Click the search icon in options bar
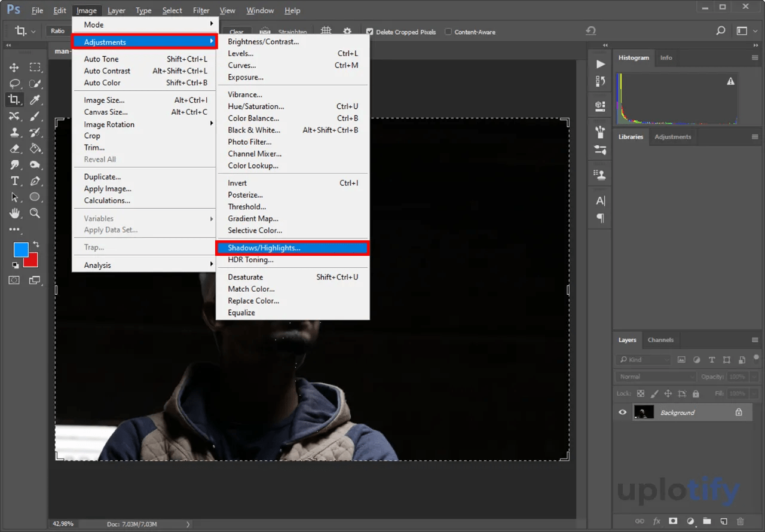This screenshot has width=765, height=532. click(x=720, y=31)
